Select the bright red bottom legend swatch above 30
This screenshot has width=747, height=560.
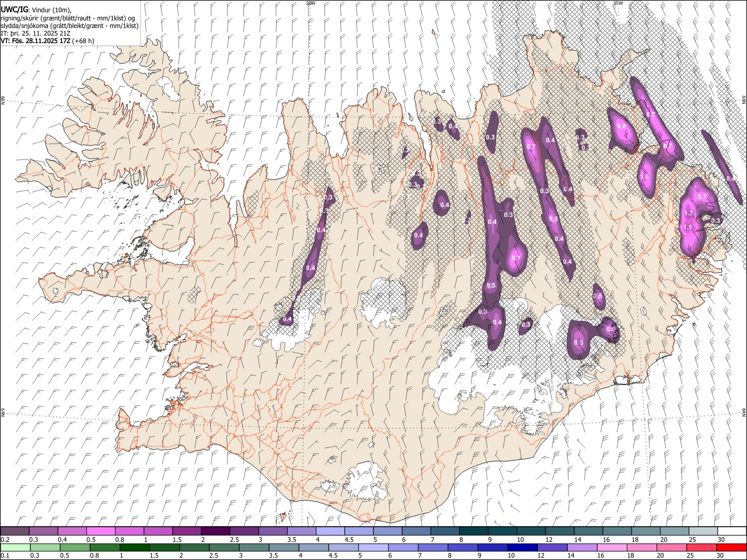click(x=731, y=547)
